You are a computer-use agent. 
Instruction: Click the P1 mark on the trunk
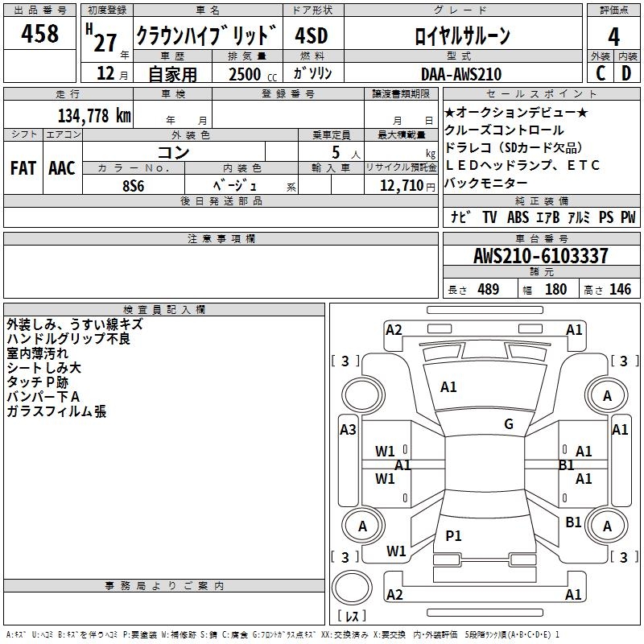point(454,535)
